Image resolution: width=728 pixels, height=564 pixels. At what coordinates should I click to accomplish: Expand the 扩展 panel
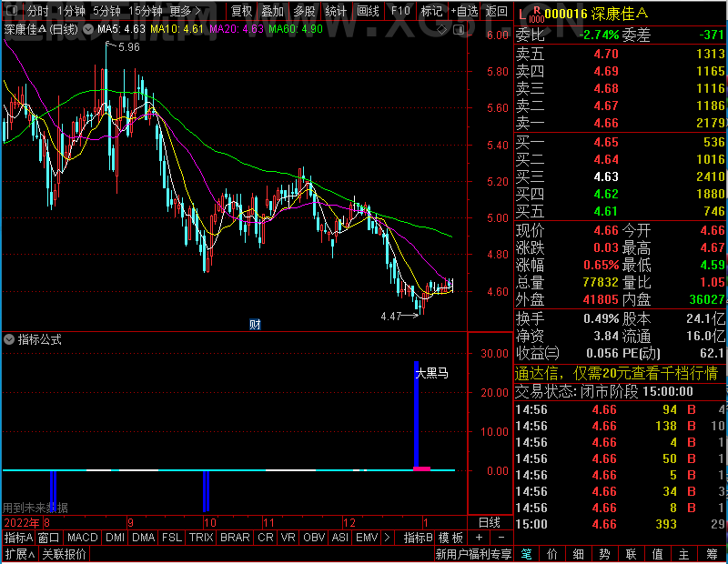click(x=19, y=554)
